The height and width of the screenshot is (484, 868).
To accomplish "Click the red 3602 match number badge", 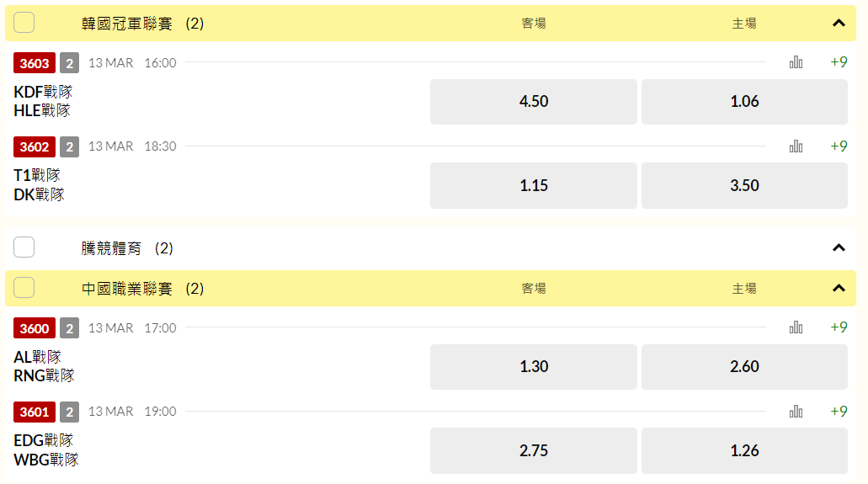I will [35, 146].
